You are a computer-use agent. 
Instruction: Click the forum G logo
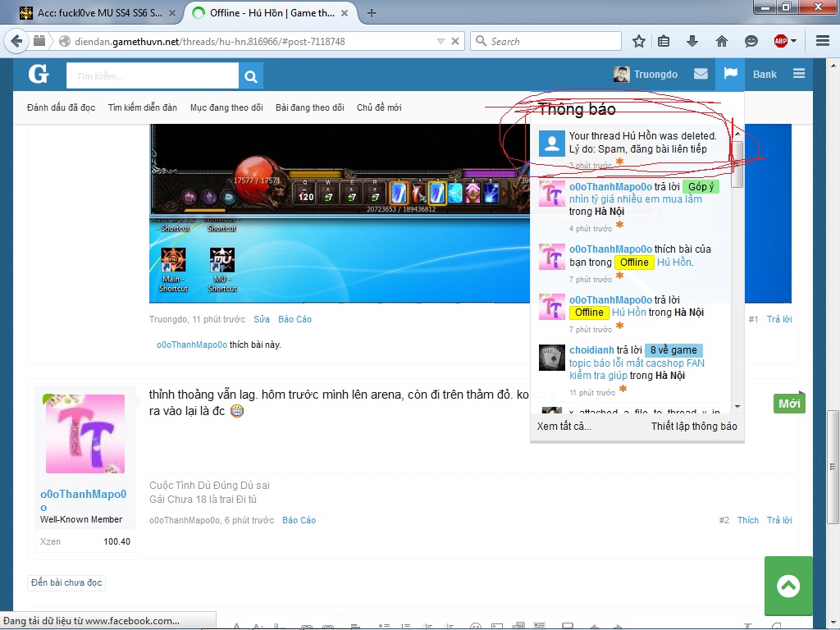click(39, 74)
